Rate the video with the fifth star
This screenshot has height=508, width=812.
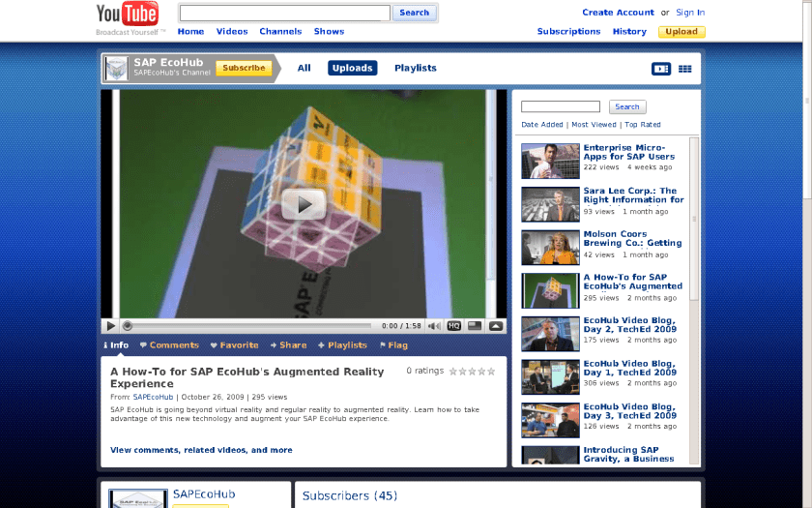pyautogui.click(x=491, y=371)
